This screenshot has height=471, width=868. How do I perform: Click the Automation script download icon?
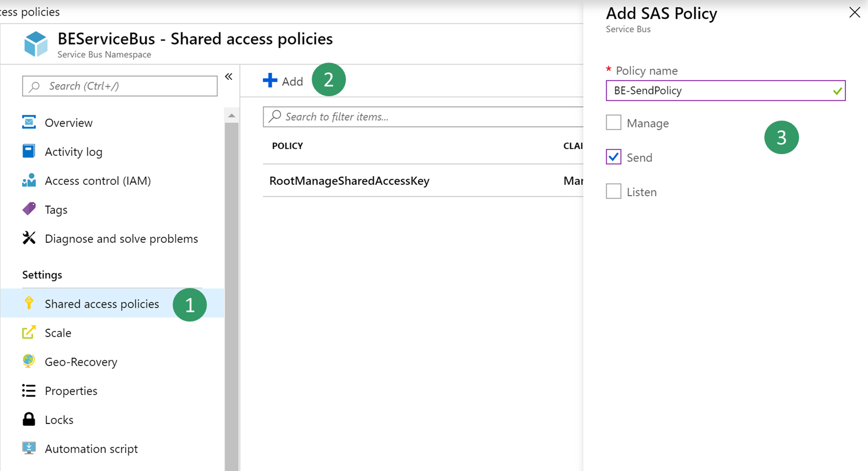click(x=29, y=448)
